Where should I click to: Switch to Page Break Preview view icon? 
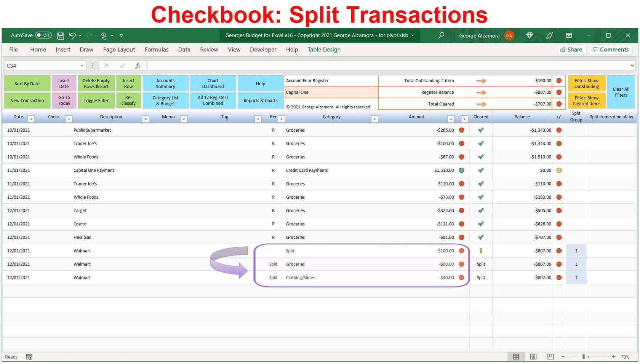click(x=550, y=357)
